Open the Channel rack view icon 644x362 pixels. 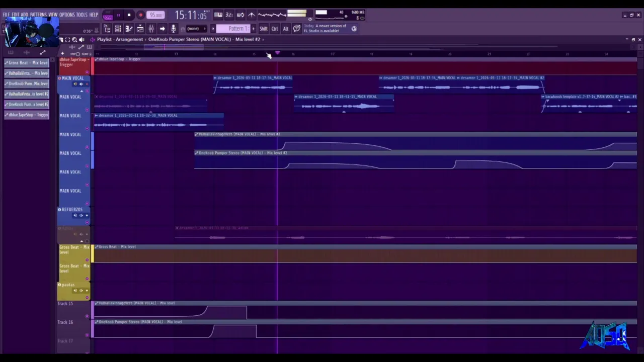coord(118,29)
